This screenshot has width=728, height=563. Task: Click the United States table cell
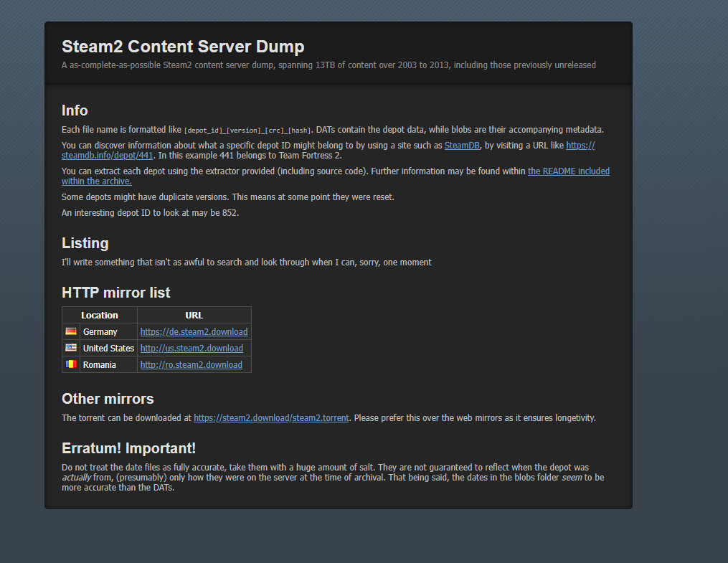pyautogui.click(x=108, y=348)
